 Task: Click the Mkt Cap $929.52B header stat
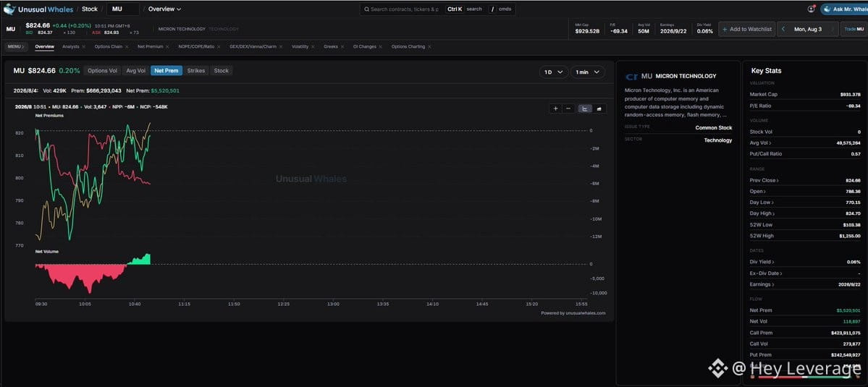[x=587, y=30]
